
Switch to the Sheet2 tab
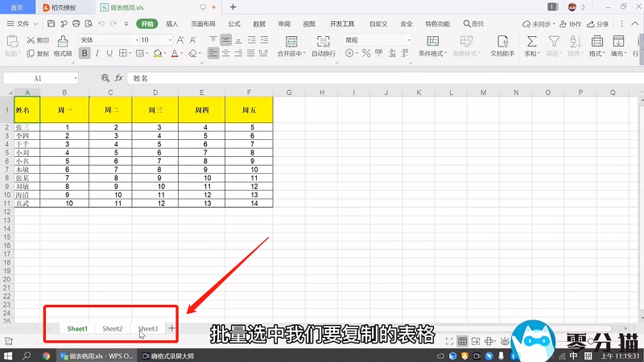tap(112, 328)
